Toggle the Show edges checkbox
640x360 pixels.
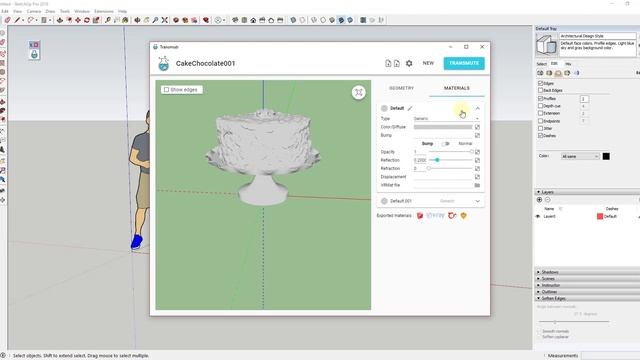[166, 89]
